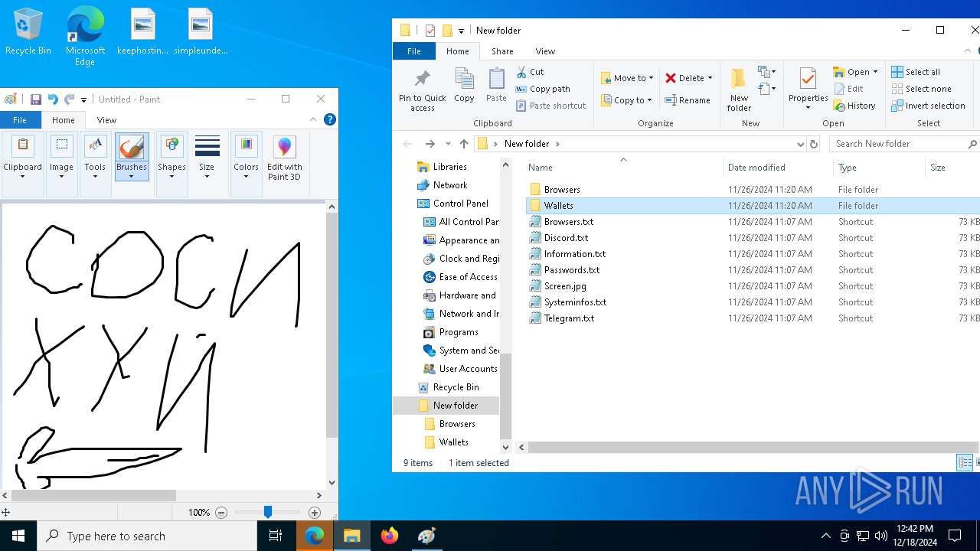Image resolution: width=980 pixels, height=551 pixels.
Task: Expand Open dropdown arrow in ribbon
Action: pos(875,72)
